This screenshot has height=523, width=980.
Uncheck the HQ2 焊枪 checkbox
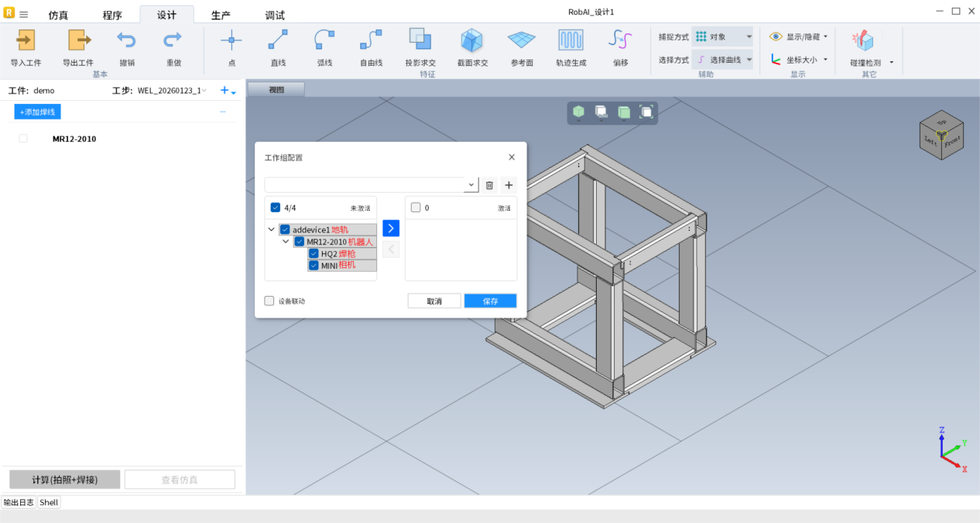[x=314, y=253]
